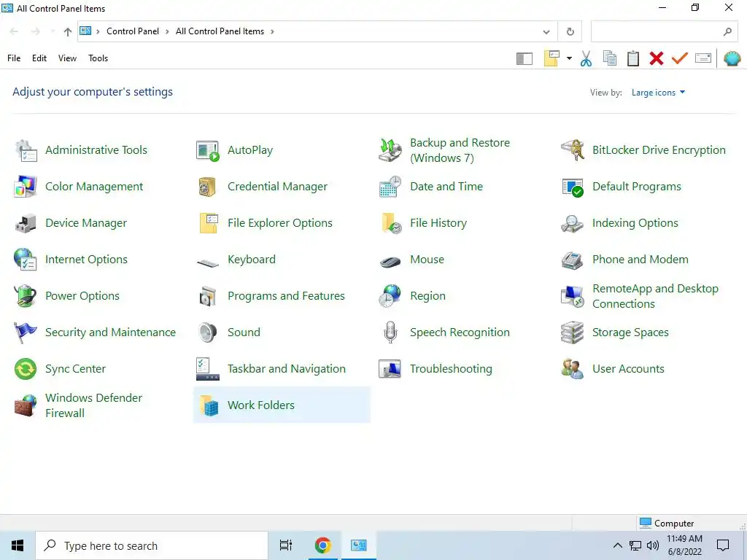Show hidden system tray icons
Viewport: 747px width, 560px height.
click(617, 545)
